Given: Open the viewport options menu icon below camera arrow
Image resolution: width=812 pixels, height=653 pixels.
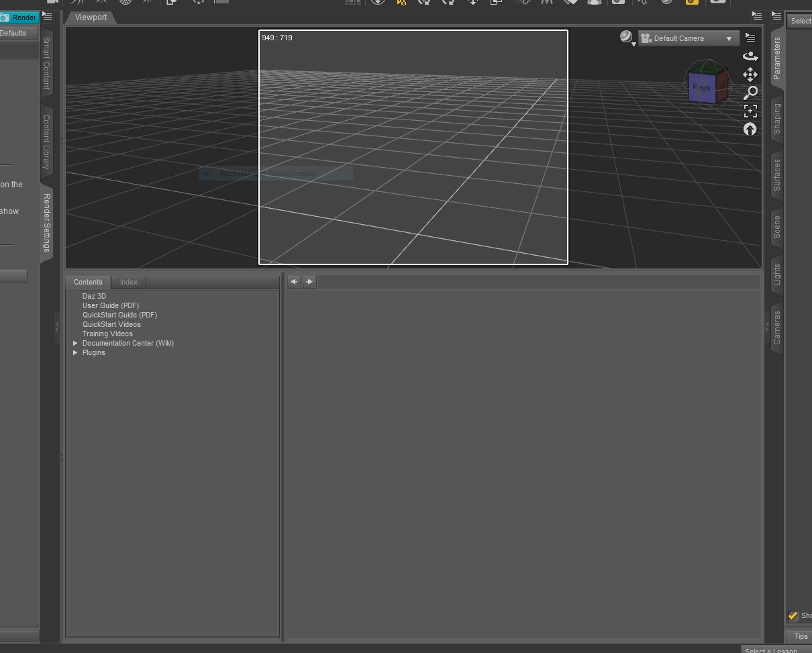Looking at the screenshot, I should [750, 38].
